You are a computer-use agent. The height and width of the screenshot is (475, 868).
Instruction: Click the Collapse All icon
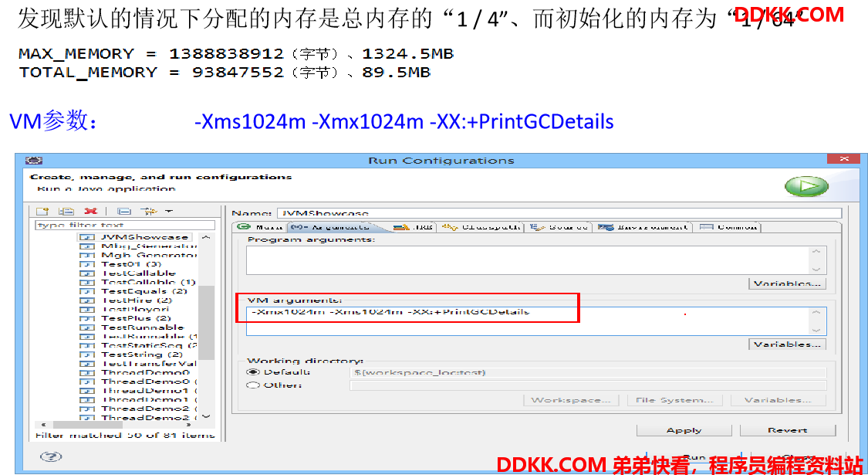pyautogui.click(x=124, y=211)
